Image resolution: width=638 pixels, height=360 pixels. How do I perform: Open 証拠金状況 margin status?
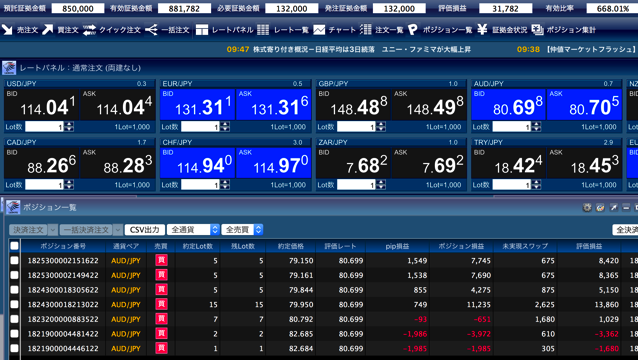[x=502, y=30]
